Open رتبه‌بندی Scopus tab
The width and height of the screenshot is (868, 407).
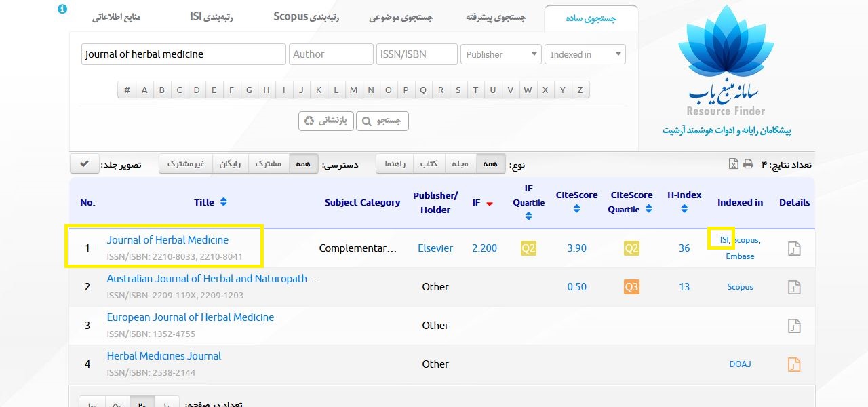306,17
